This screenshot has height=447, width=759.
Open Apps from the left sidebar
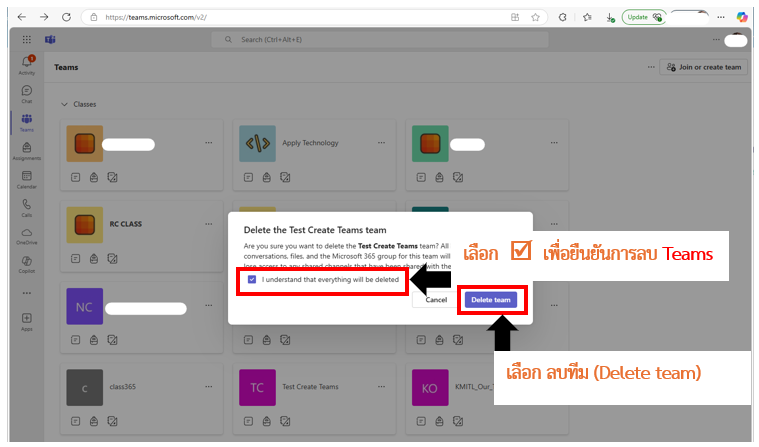point(26,320)
